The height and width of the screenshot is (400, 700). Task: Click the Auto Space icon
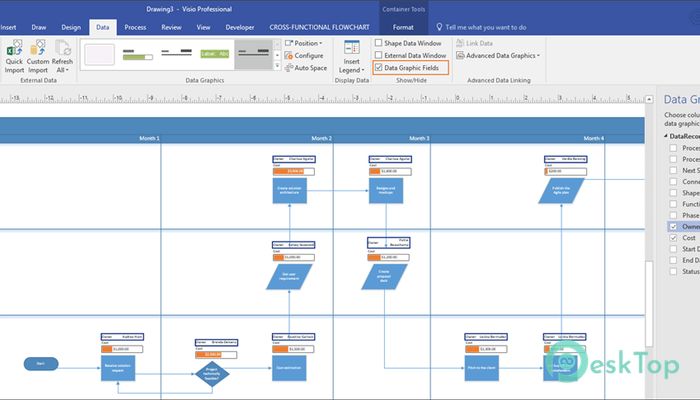[x=289, y=68]
